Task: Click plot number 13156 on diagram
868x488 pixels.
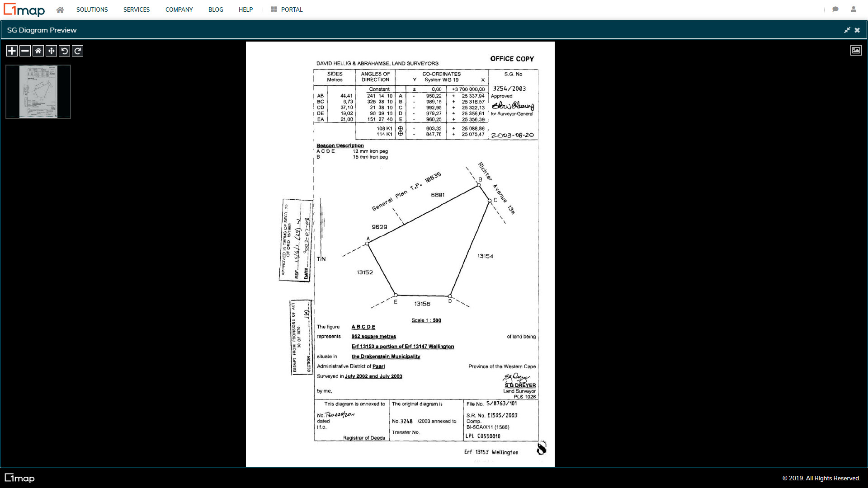Action: tap(422, 304)
